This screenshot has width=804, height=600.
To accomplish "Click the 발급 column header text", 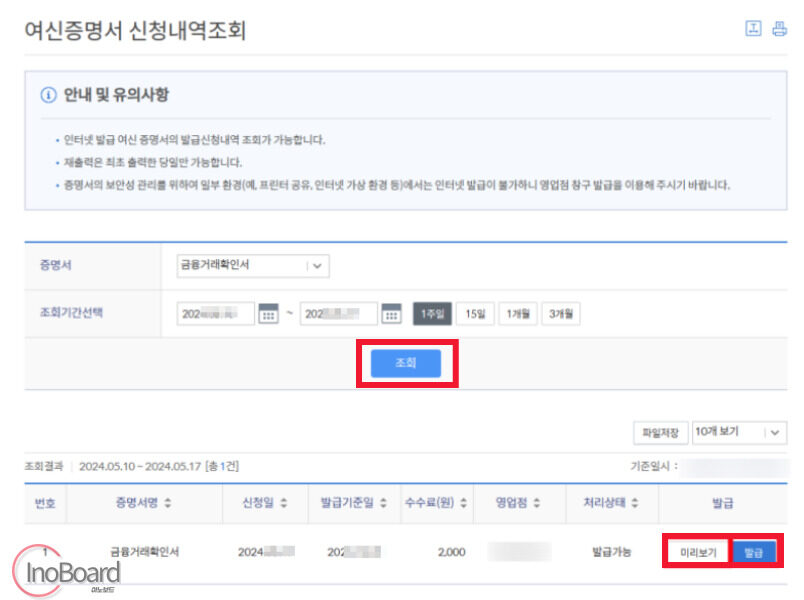I will tap(722, 503).
